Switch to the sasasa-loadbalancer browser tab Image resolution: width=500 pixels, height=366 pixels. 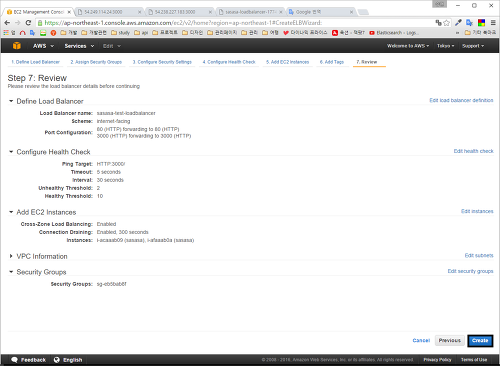coord(250,12)
